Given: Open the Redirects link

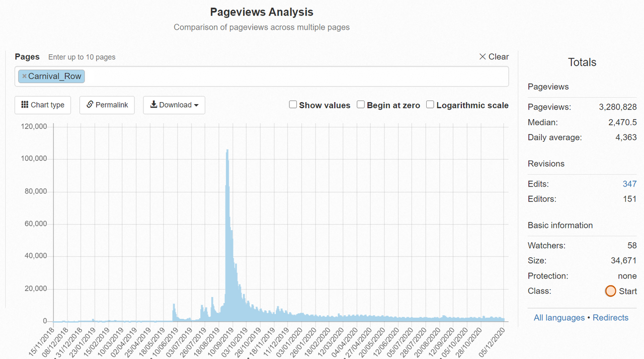Looking at the screenshot, I should [610, 318].
